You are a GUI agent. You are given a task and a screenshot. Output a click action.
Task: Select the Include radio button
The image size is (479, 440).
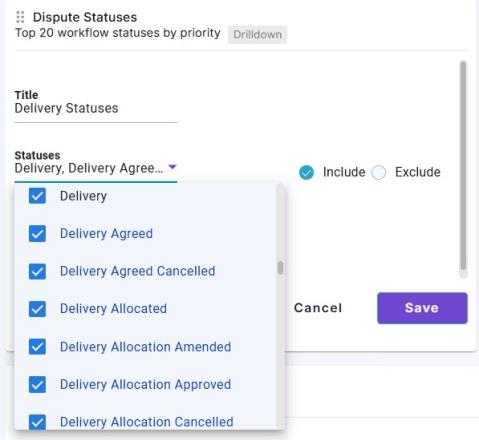tap(306, 172)
